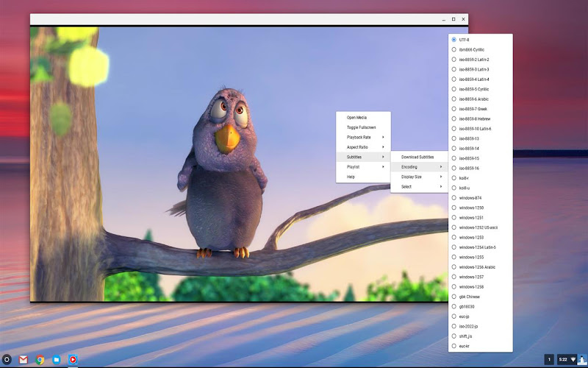Select iso-8859-5 Cyrillic encoding
Image resolution: width=588 pixels, height=368 pixels.
pos(481,89)
